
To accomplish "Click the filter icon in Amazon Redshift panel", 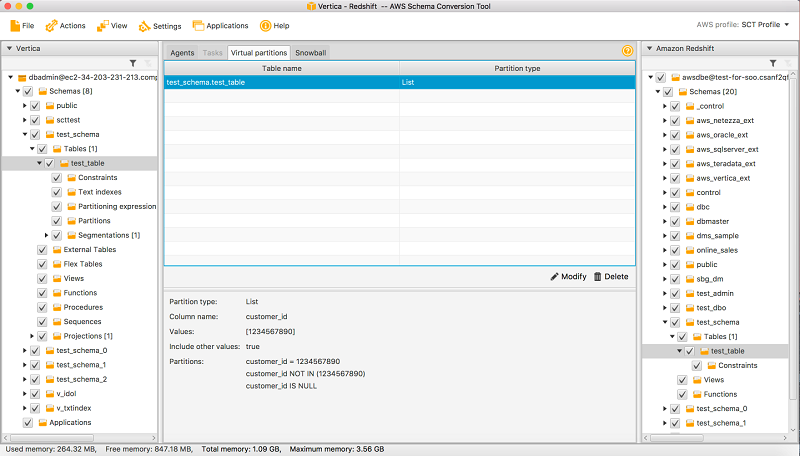I will pyautogui.click(x=773, y=63).
